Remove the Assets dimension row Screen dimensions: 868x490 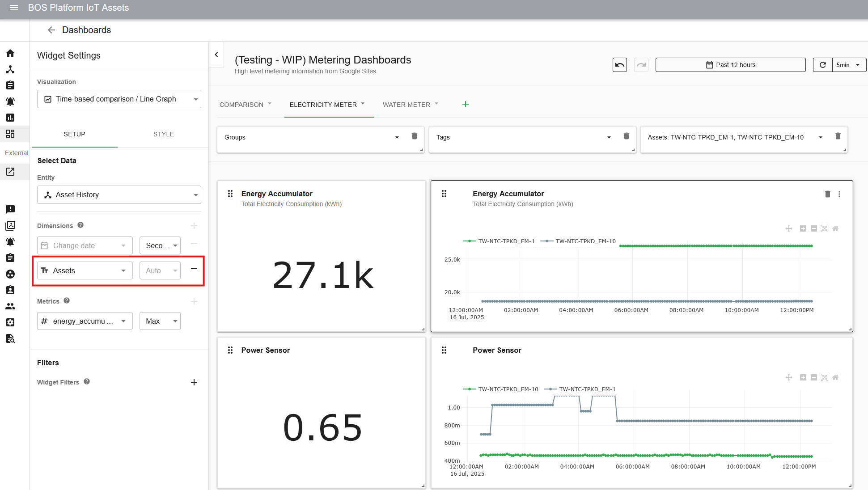194,269
